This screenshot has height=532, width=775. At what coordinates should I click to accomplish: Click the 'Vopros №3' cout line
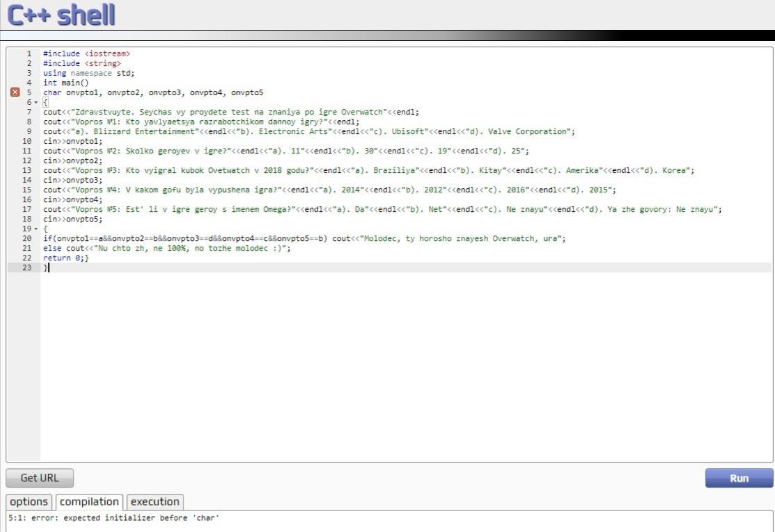click(x=368, y=170)
